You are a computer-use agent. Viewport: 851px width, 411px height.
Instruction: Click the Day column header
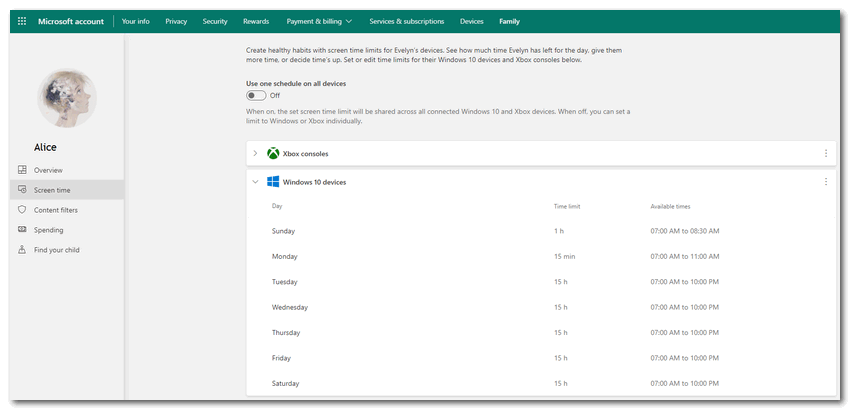point(277,206)
